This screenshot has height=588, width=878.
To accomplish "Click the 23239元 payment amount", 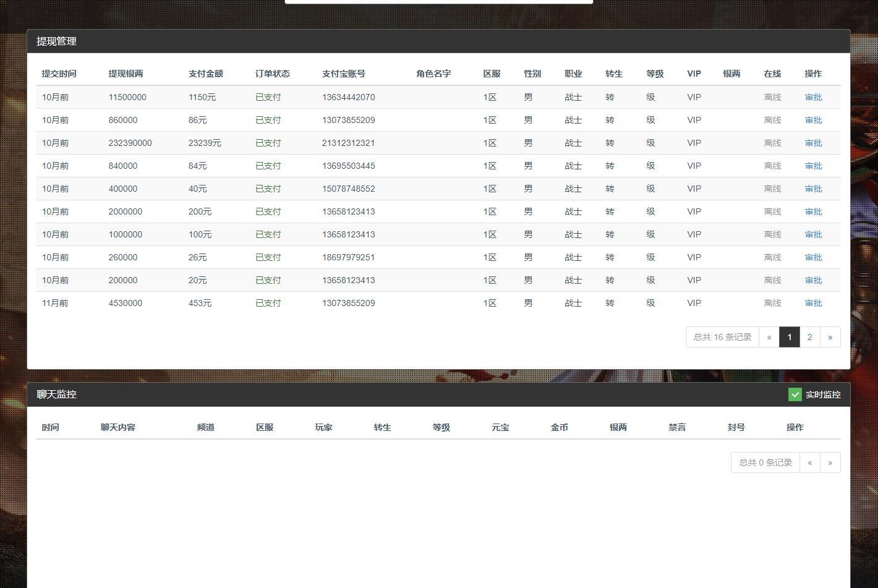I will 205,143.
